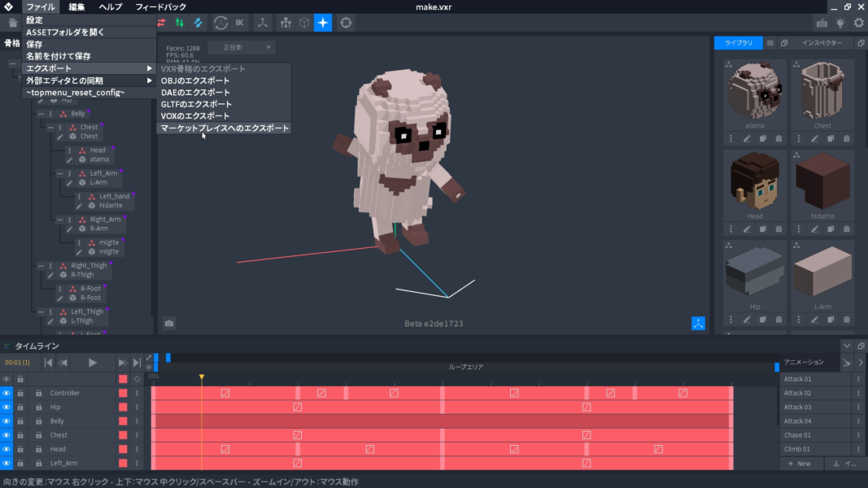Click the blue lightning toolbar icon
Image resolution: width=868 pixels, height=488 pixels.
(x=198, y=23)
